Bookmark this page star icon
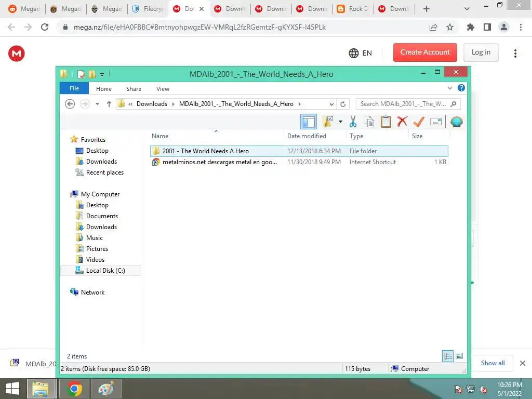Screen dimensions: 532x399 point(450,27)
